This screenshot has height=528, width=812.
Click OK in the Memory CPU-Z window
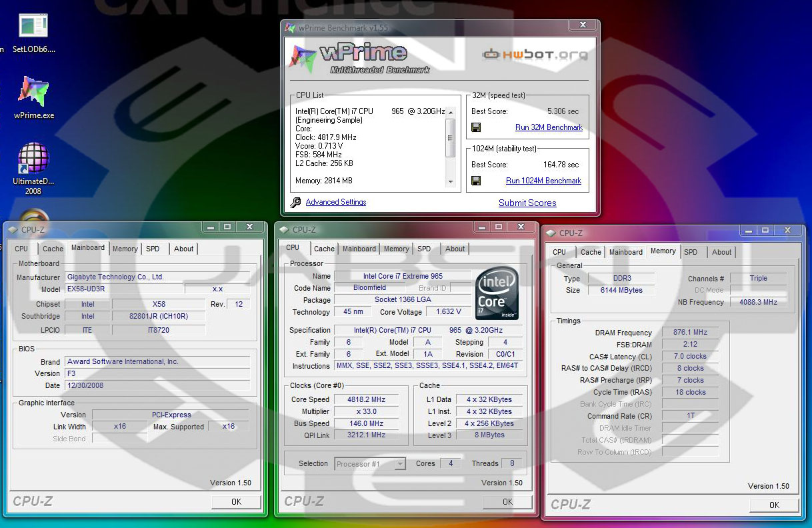coord(774,505)
